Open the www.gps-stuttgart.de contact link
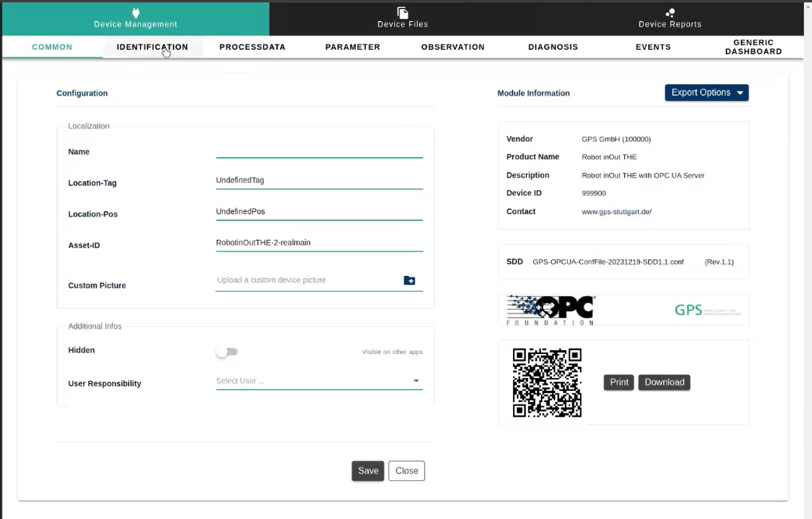Viewport: 812px width, 519px height. [616, 212]
